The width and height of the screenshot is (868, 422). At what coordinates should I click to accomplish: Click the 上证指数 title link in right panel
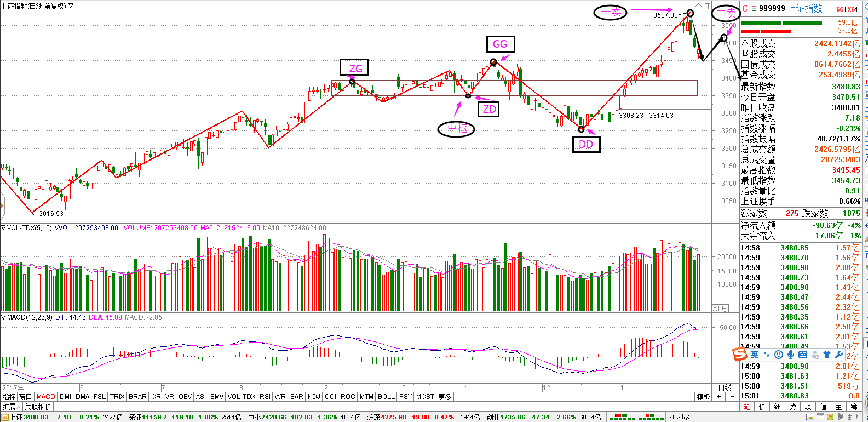(805, 9)
